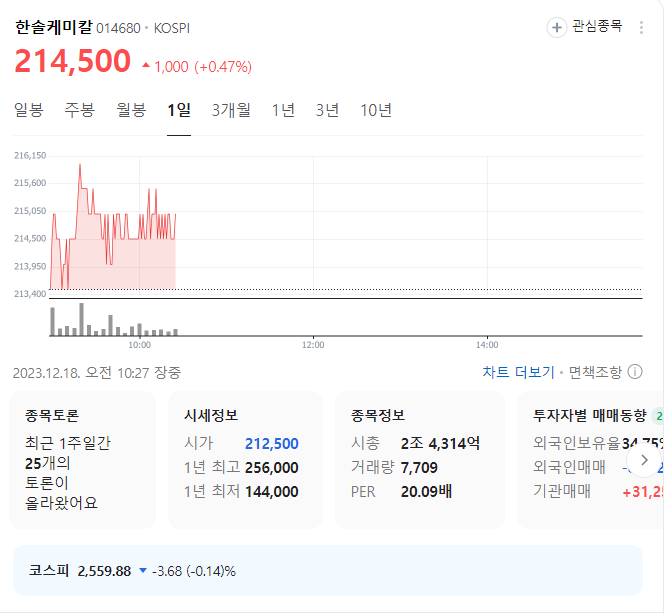Click the price change +0.47% text
The width and height of the screenshot is (664, 614).
223,67
